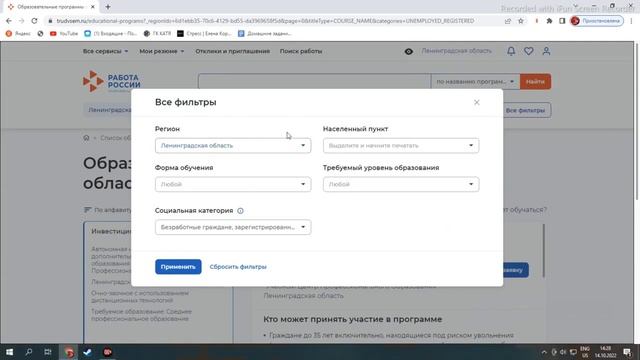Open the по названию программы dropdown

[x=475, y=82]
